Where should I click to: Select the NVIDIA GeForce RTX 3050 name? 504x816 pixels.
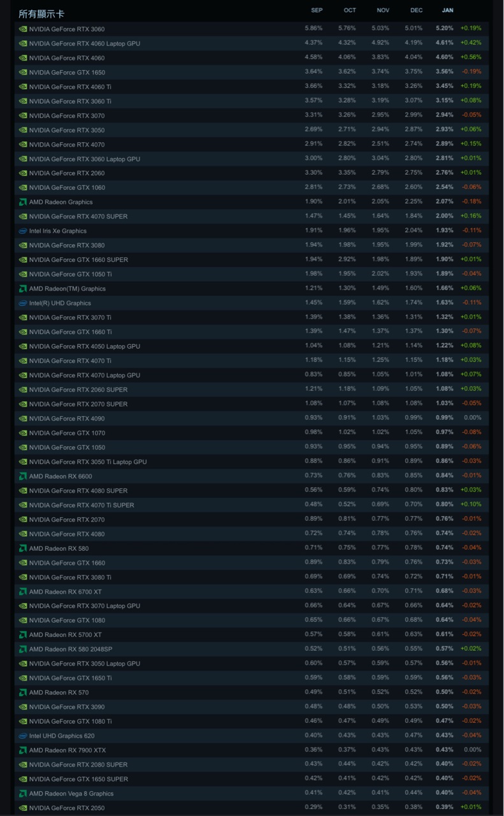tap(67, 130)
